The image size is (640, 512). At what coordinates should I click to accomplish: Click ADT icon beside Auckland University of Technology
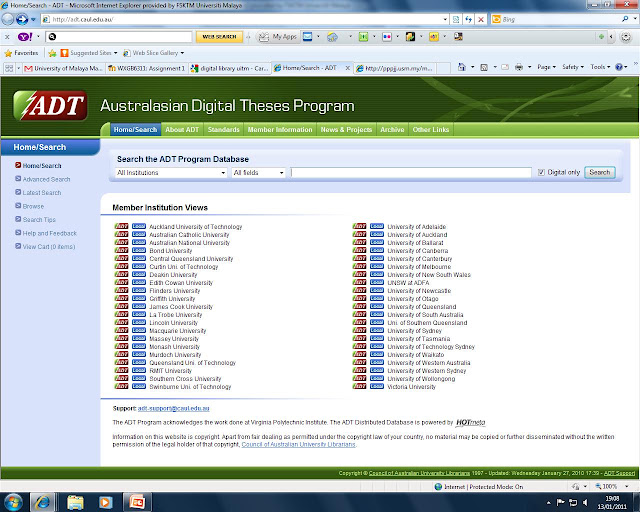[121, 226]
